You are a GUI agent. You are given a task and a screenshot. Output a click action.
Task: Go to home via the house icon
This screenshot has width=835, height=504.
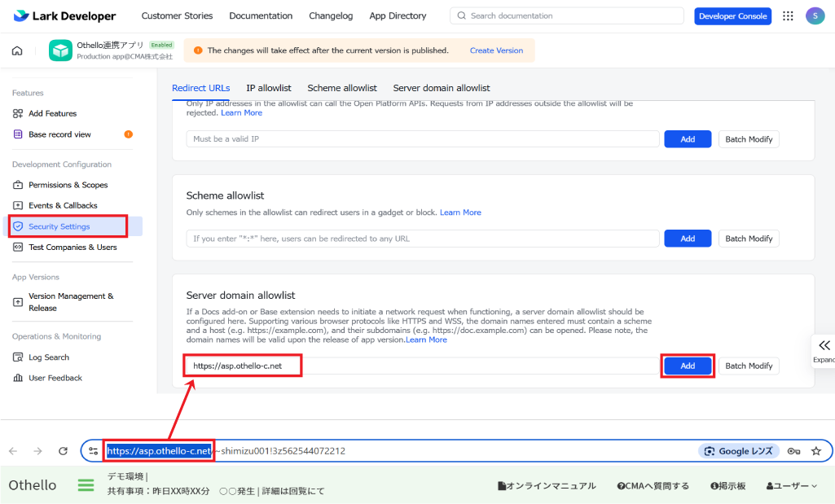(18, 50)
